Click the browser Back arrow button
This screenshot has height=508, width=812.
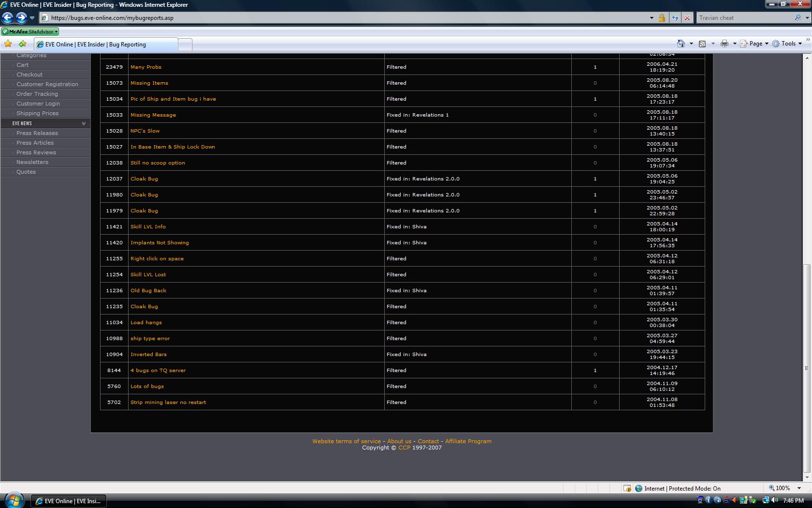(x=8, y=18)
